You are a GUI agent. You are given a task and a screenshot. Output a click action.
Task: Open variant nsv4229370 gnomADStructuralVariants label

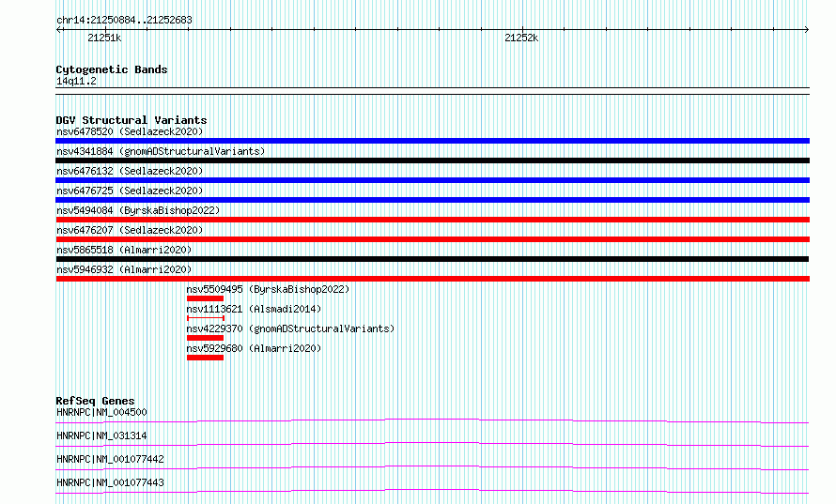pos(290,328)
